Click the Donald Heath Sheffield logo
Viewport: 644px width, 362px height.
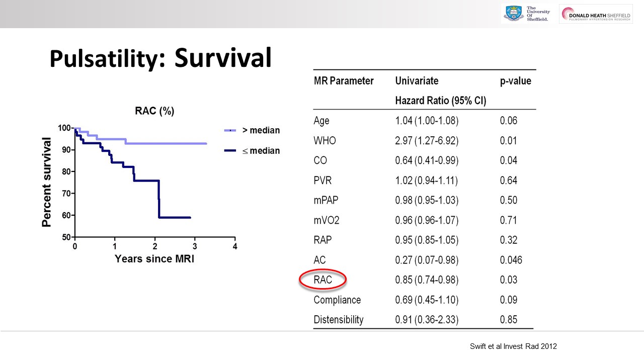click(x=596, y=15)
